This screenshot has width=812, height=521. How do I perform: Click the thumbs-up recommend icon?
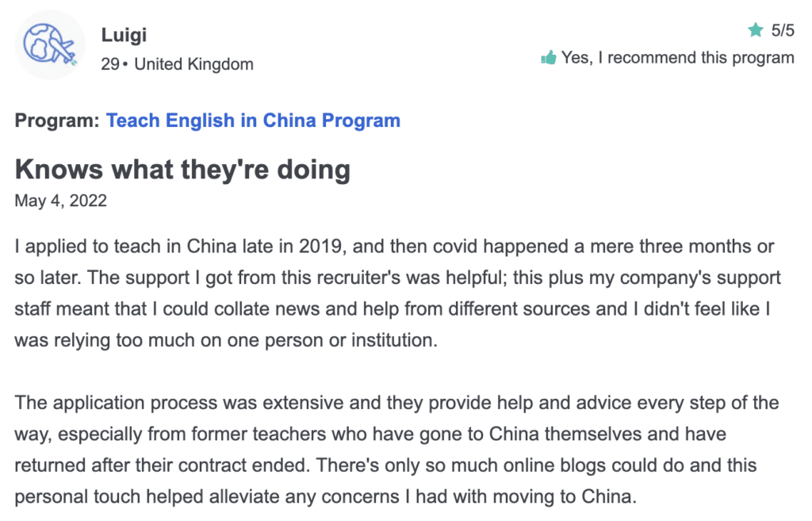(x=549, y=57)
